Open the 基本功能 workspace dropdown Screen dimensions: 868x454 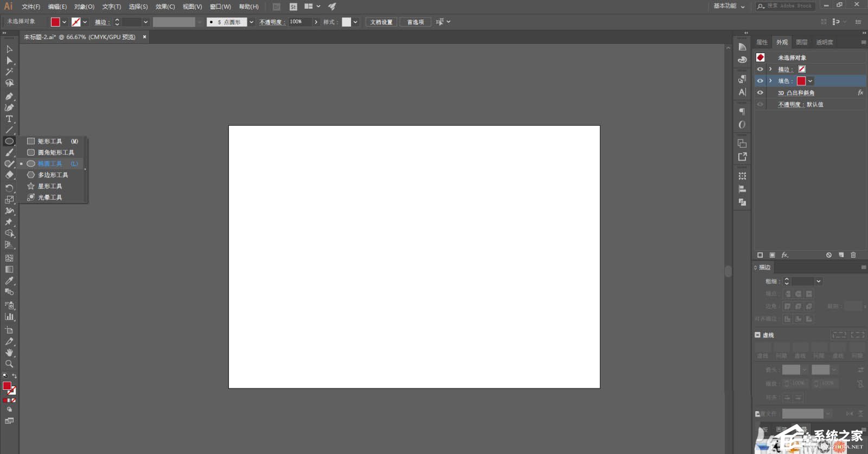click(729, 6)
